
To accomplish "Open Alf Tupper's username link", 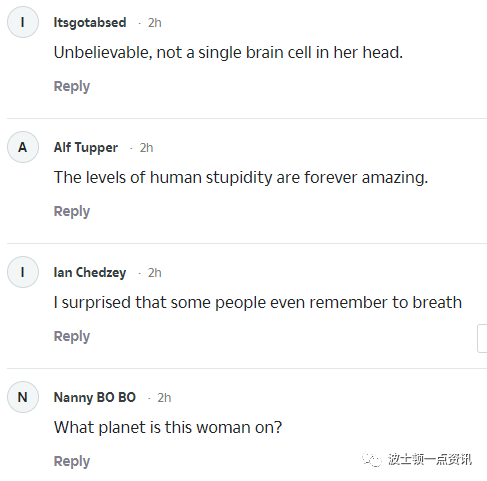I will pyautogui.click(x=86, y=148).
